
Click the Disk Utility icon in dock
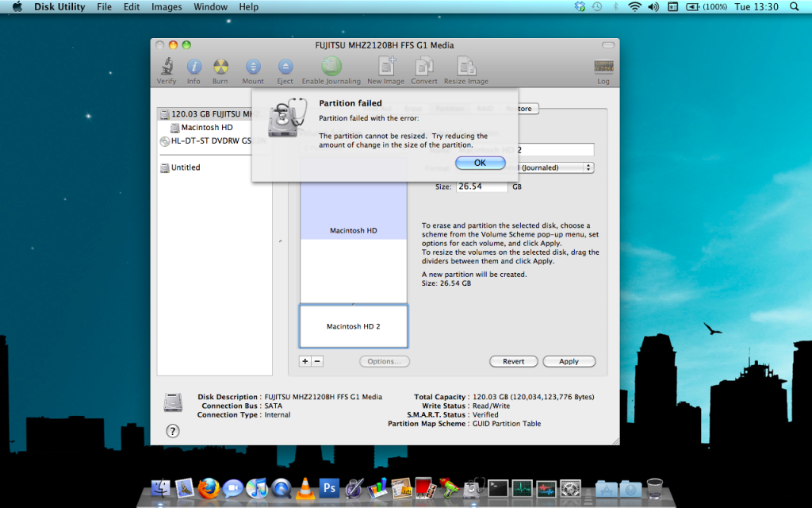474,488
